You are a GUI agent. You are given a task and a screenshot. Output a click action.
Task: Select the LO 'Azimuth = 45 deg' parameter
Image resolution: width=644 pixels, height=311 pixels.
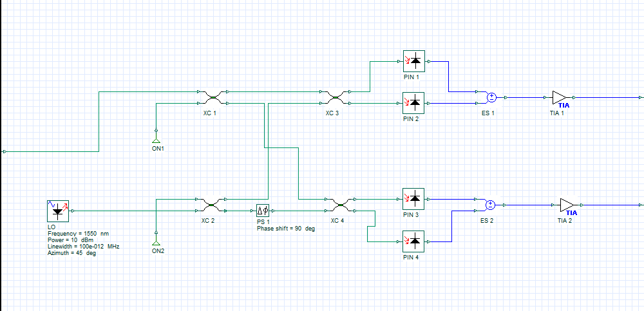coord(72,253)
